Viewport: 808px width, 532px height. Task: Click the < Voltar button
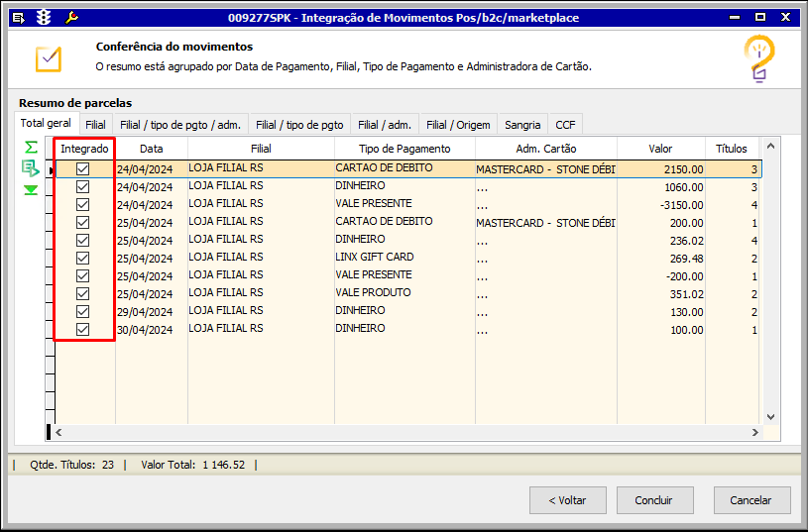coord(567,500)
